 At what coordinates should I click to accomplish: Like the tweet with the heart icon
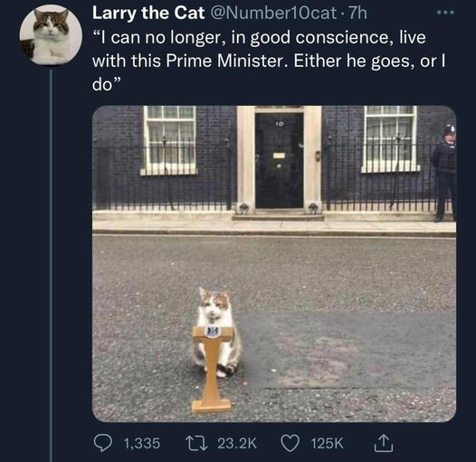pos(290,443)
